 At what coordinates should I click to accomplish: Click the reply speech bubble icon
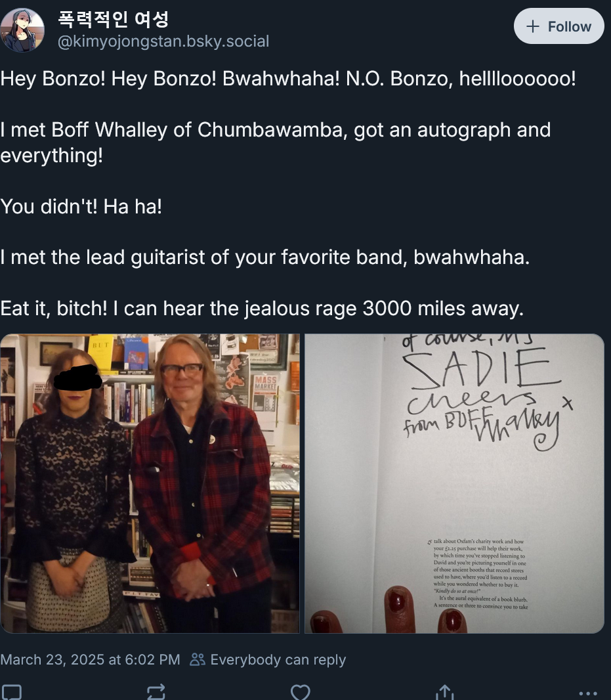point(11,692)
